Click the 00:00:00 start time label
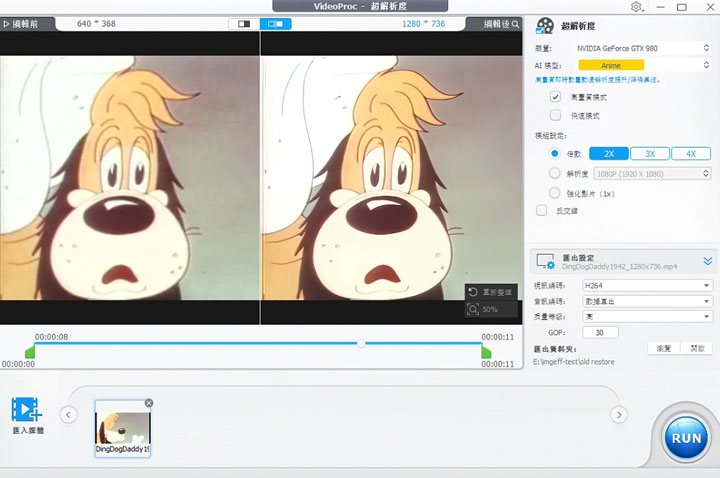Screen dimensions: 720x478 point(18,364)
